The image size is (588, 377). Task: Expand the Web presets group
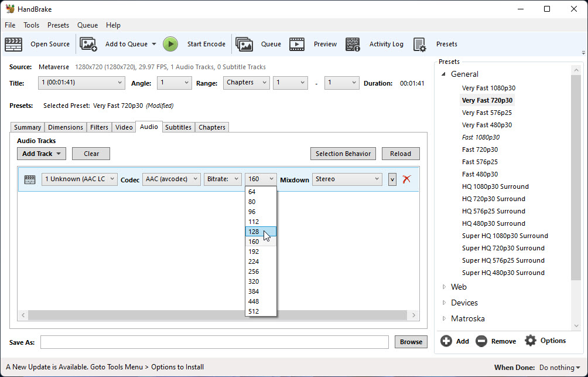[x=444, y=287]
